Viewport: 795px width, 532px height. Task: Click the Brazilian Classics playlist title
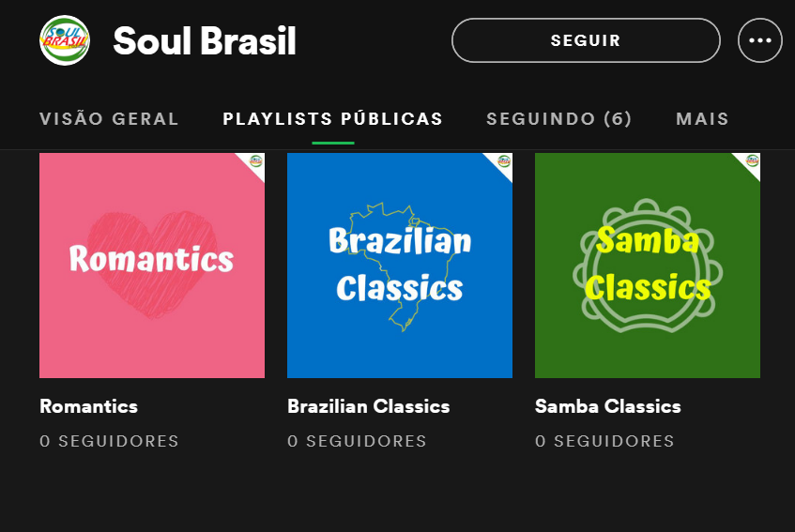tap(368, 406)
